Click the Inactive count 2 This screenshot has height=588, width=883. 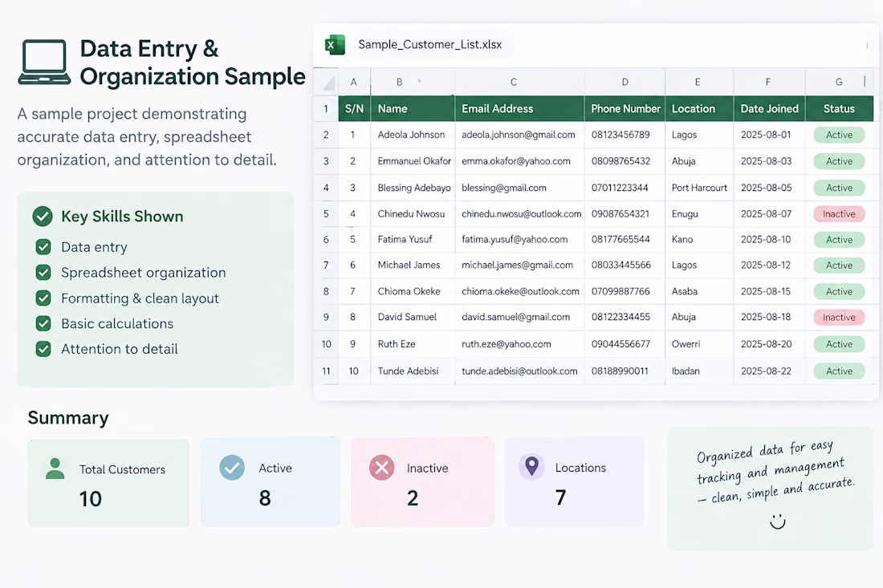413,498
